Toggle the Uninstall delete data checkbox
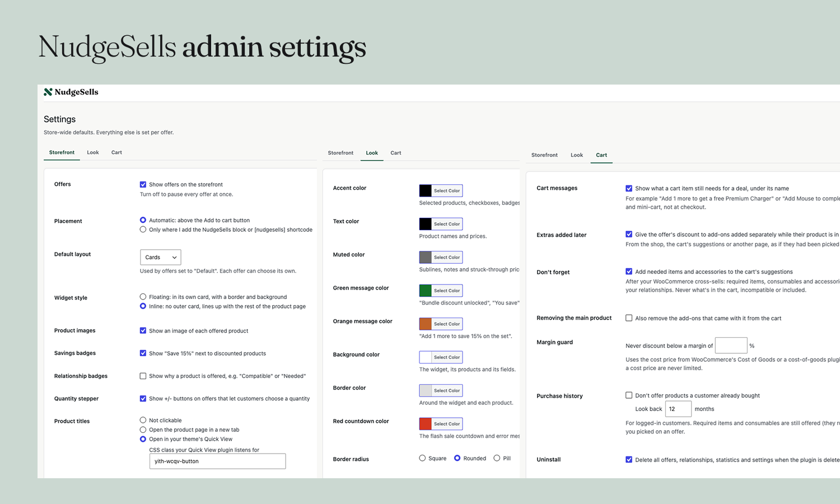The width and height of the screenshot is (840, 504). point(629,460)
